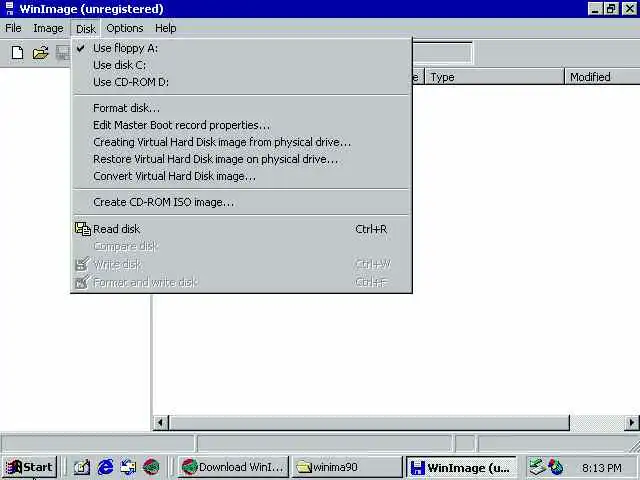Viewport: 640px width, 480px height.
Task: Click the 8:13 PM clock
Action: pos(602,468)
